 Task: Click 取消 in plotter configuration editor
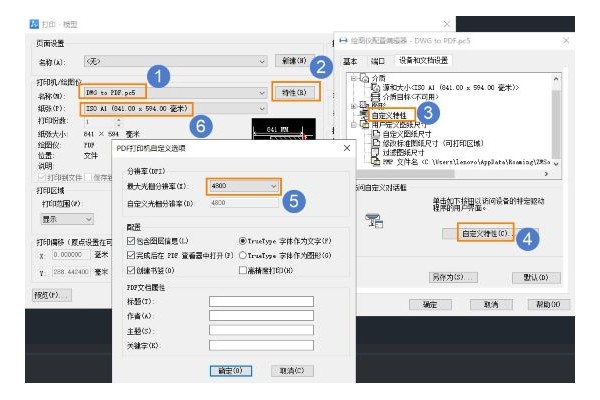(491, 304)
